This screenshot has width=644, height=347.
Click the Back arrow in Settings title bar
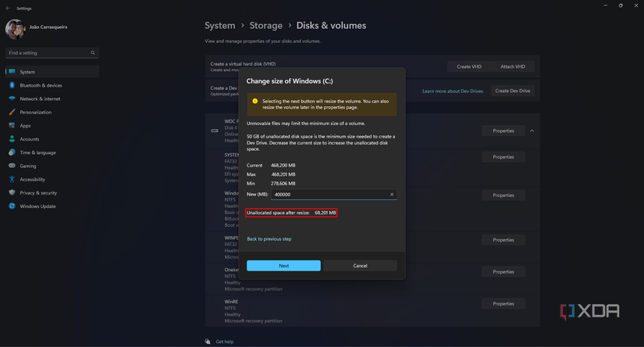pos(8,9)
